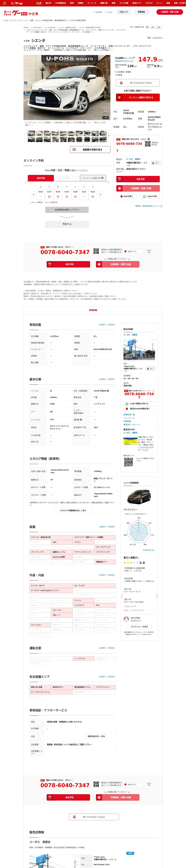The width and height of the screenshot is (186, 868).
Task: Select 来店予約 tab in online reservation
Action: coord(41,178)
